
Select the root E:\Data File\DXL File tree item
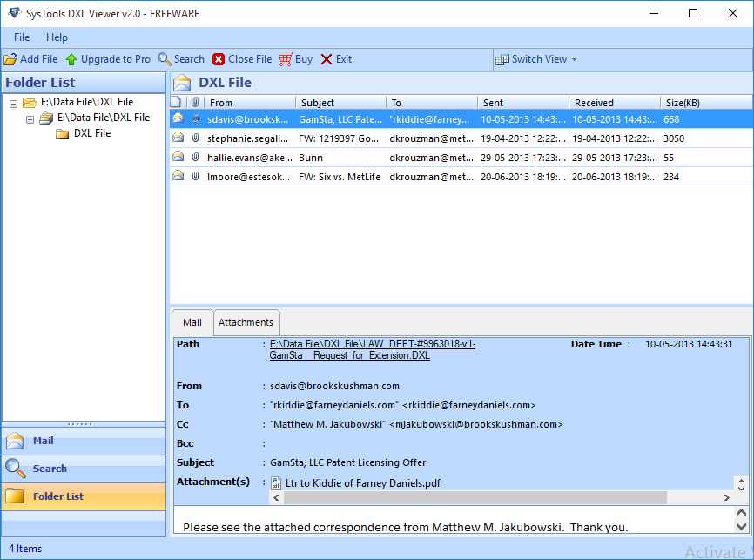(x=87, y=102)
